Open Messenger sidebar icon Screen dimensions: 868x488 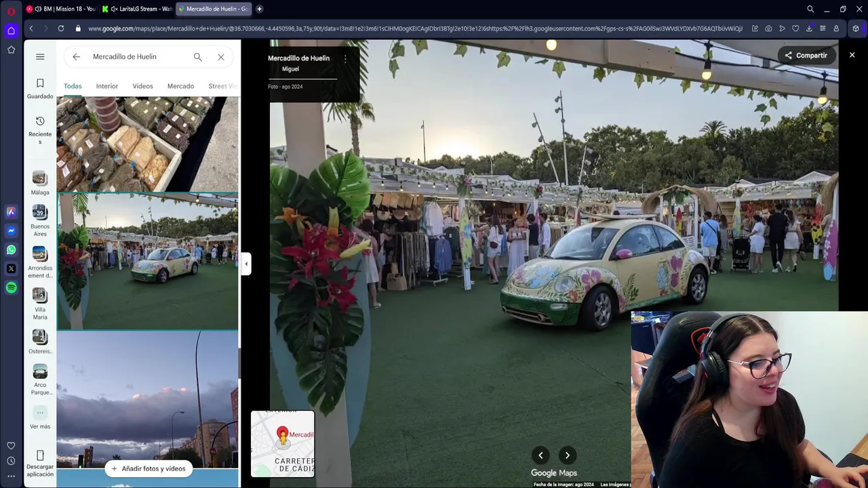tap(11, 231)
